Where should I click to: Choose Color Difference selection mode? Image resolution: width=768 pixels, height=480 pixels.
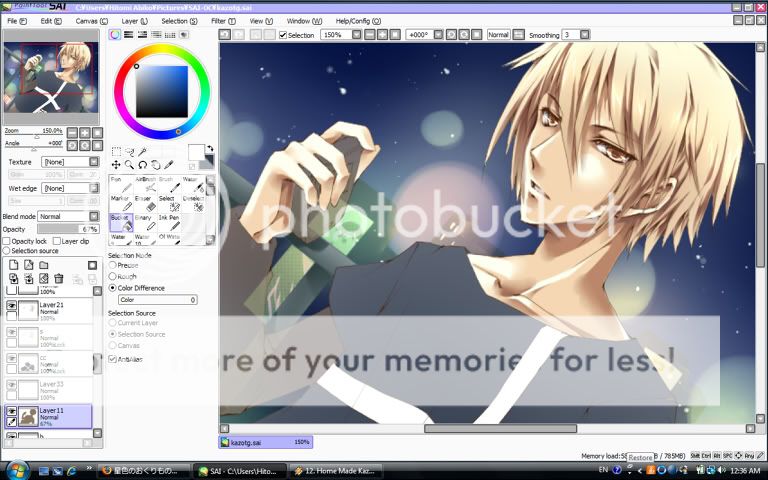113,288
